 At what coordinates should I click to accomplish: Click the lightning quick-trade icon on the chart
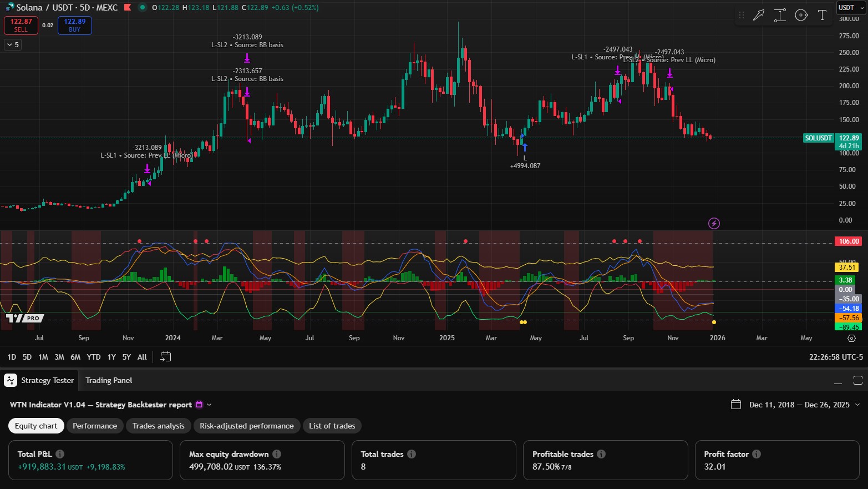pos(714,223)
